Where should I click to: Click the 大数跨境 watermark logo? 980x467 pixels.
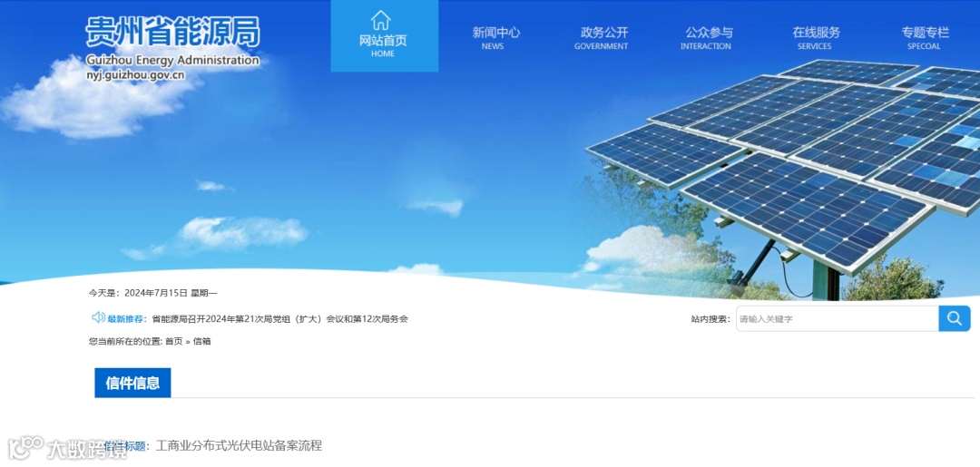click(69, 448)
